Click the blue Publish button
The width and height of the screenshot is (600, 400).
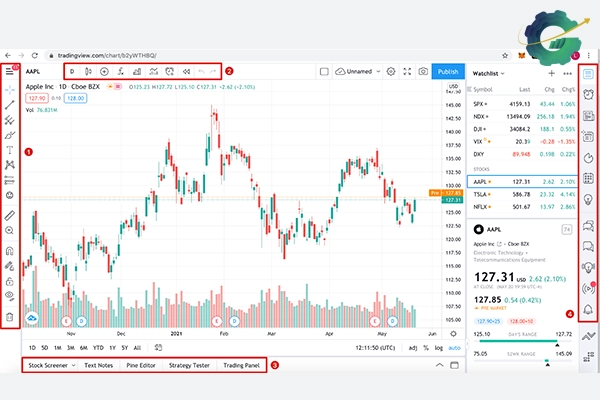(448, 72)
